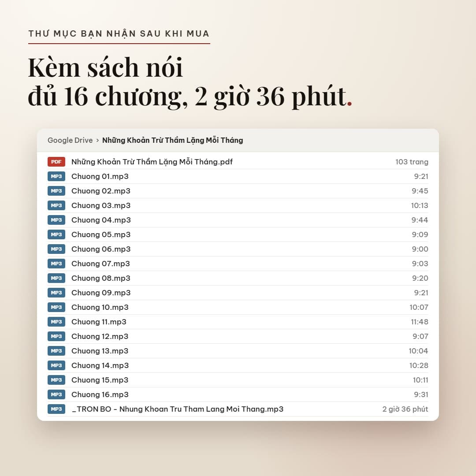Click the MP3 icon beside Chuong 13.mp3
The image size is (476, 476).
56,351
